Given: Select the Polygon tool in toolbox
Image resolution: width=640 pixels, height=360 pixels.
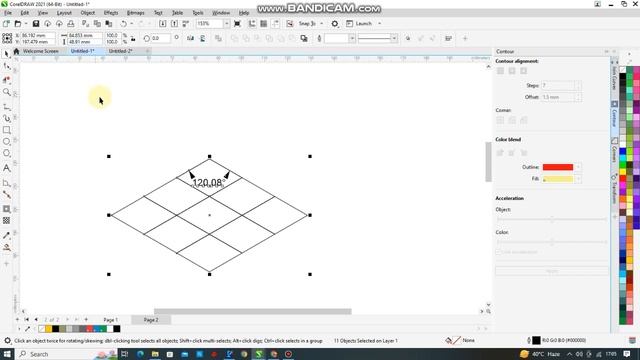Looking at the screenshot, I should coord(7,153).
